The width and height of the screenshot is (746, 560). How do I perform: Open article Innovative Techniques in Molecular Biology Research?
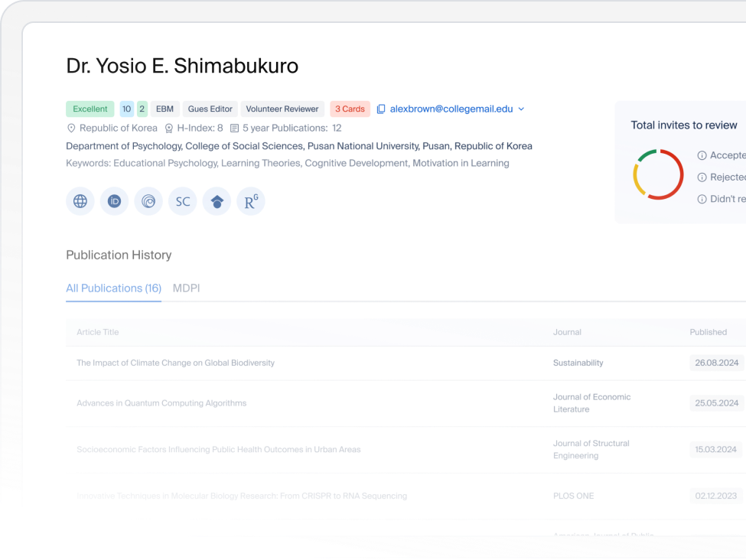[243, 496]
